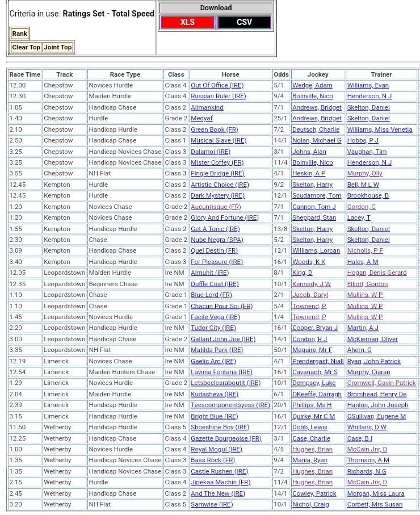Click horse Facile Vega (IRE)
The width and height of the screenshot is (420, 515).
pos(215,317)
